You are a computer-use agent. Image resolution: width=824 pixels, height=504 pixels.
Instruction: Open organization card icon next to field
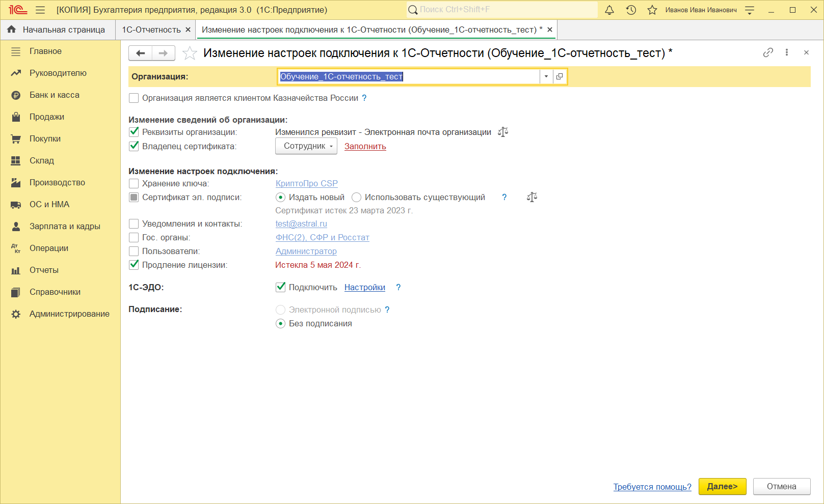[x=560, y=76]
